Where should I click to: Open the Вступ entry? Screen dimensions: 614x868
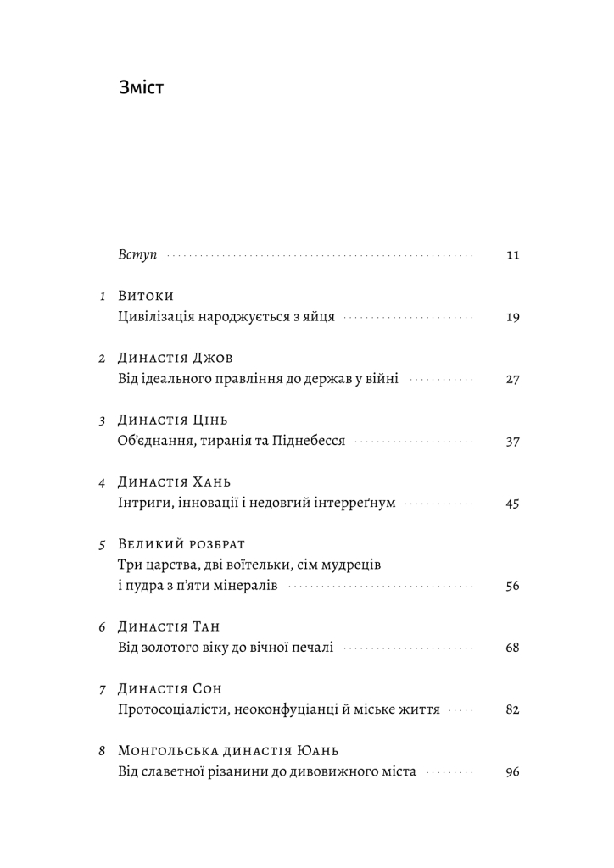coord(137,254)
